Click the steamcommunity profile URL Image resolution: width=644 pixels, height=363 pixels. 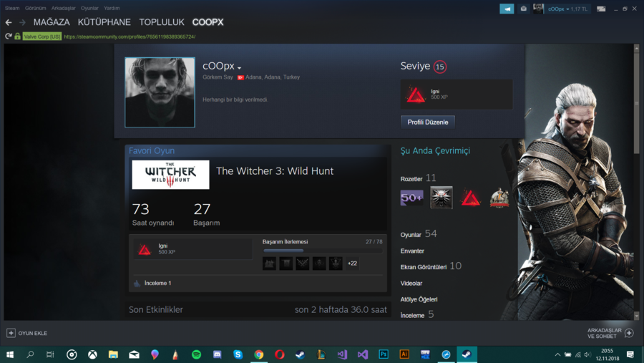pyautogui.click(x=130, y=37)
